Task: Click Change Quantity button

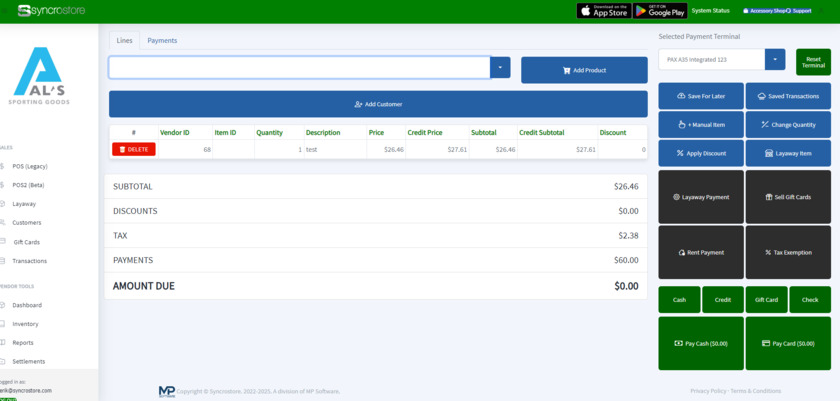Action: coord(787,125)
